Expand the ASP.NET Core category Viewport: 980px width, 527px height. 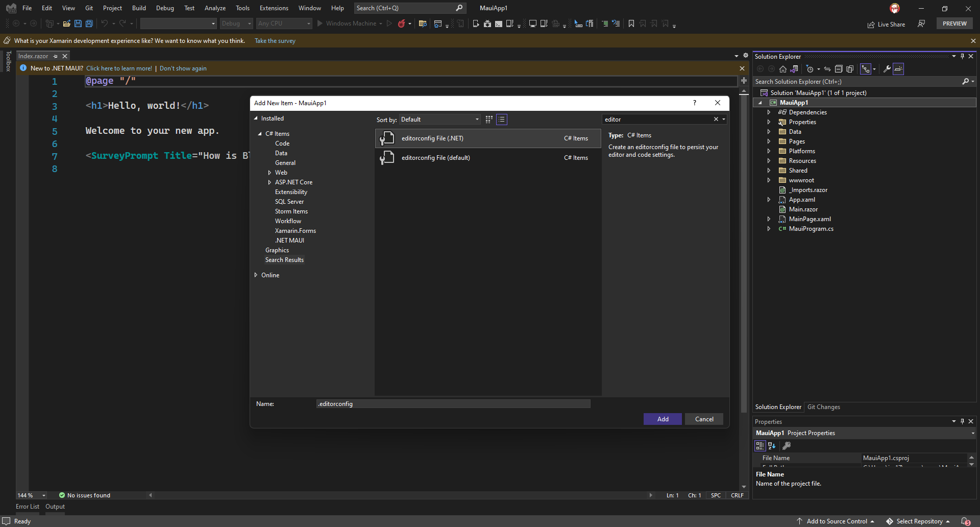[269, 182]
